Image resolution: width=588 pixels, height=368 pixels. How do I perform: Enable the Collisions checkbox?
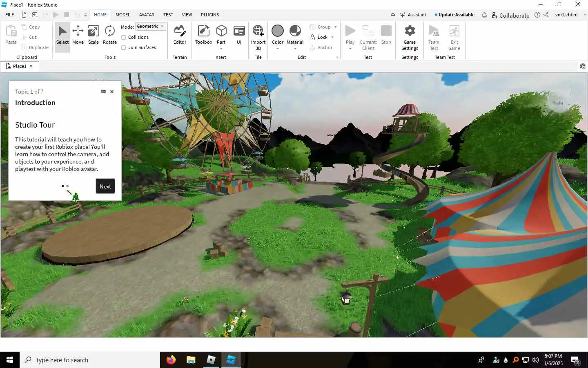pyautogui.click(x=123, y=37)
